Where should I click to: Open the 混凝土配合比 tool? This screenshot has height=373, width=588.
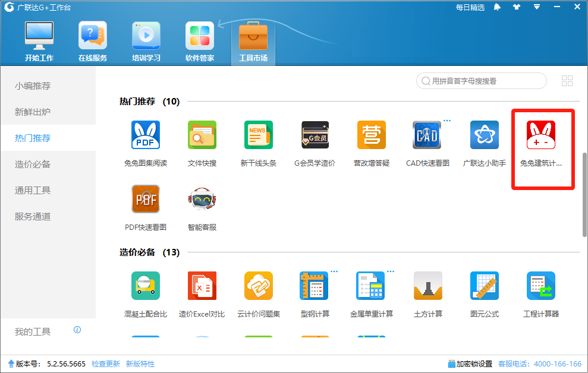coord(146,286)
